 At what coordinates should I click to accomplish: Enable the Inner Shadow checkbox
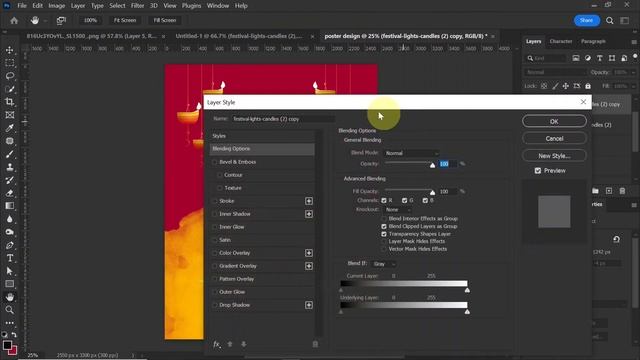[x=215, y=214]
